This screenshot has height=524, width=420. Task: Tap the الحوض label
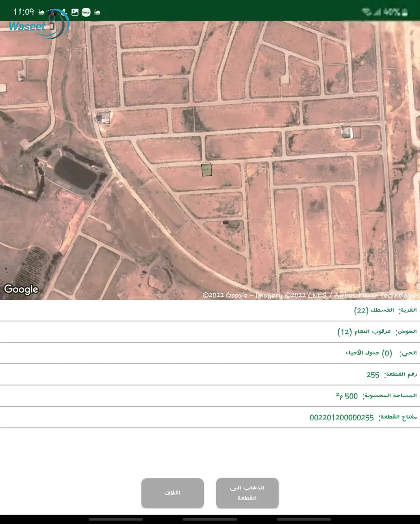coord(406,332)
